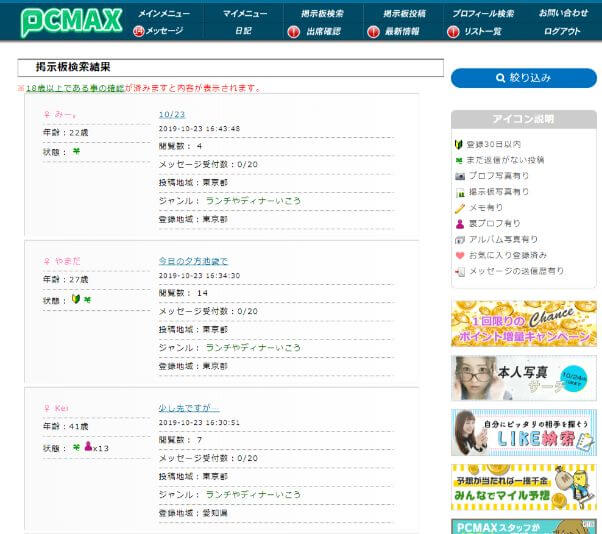Click まだ返信がない投稿 legend icon
The width and height of the screenshot is (602, 534).
pos(459,160)
